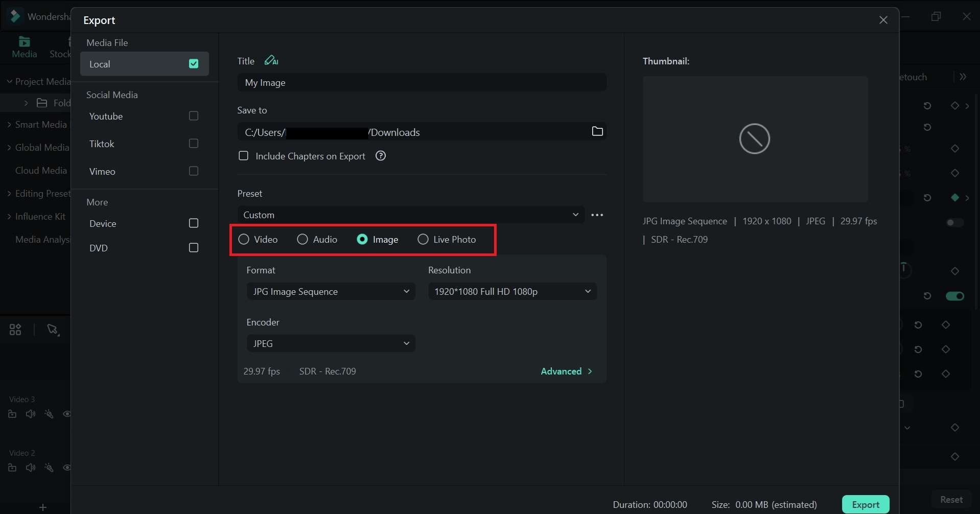Viewport: 980px width, 514px height.
Task: Click the selection cursor tool above timeline
Action: point(53,330)
